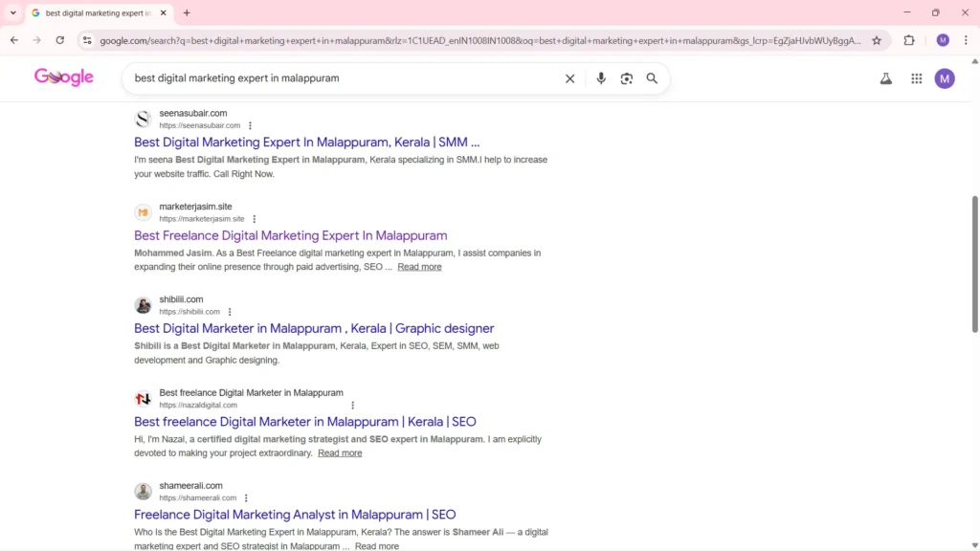Click the search magnifier icon
Viewport: 980px width, 551px height.
[652, 77]
